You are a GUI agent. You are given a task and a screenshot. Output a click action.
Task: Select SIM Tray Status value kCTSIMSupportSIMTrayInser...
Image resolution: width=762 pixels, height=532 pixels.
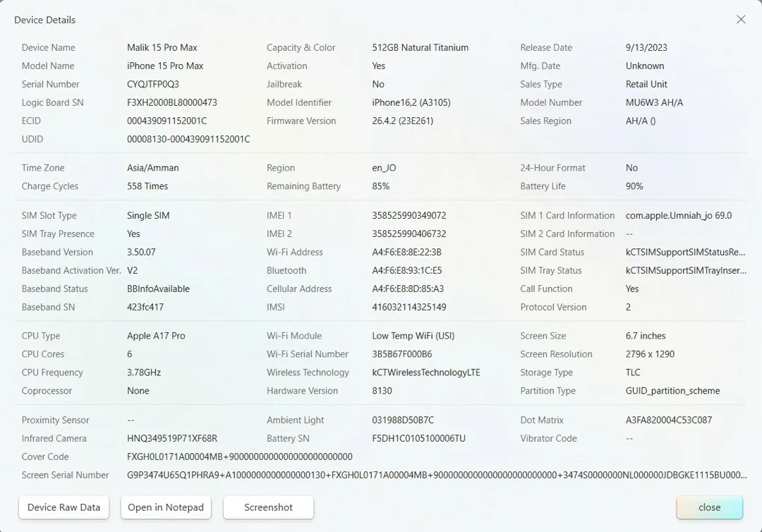point(686,271)
